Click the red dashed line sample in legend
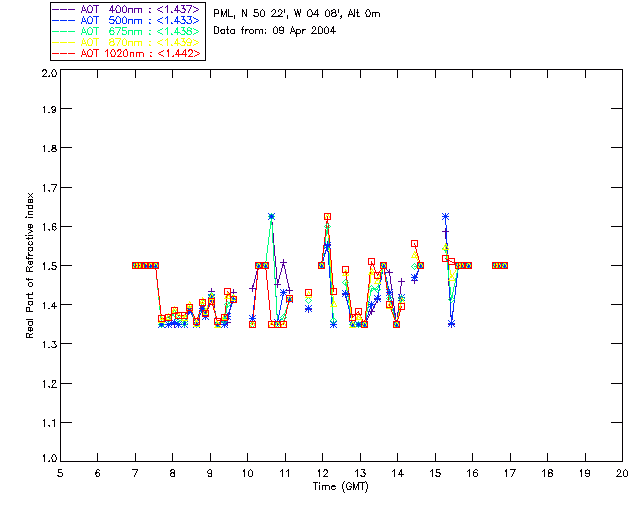This screenshot has width=640, height=512. pyautogui.click(x=64, y=53)
